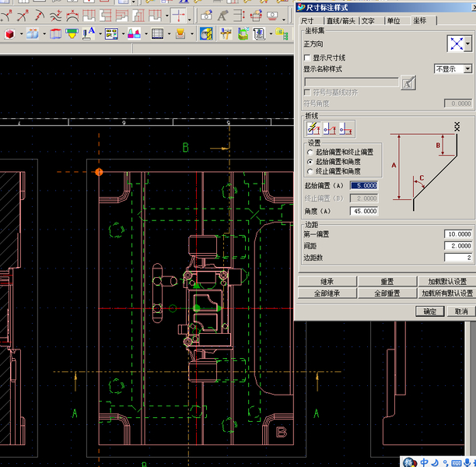Viewport: 476px width, 467px height.
Task: Expand the dropdown next to table icon
Action: 169,33
